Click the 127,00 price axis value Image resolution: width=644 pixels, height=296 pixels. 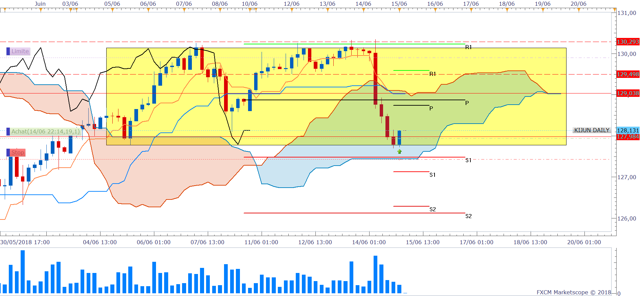(x=627, y=177)
